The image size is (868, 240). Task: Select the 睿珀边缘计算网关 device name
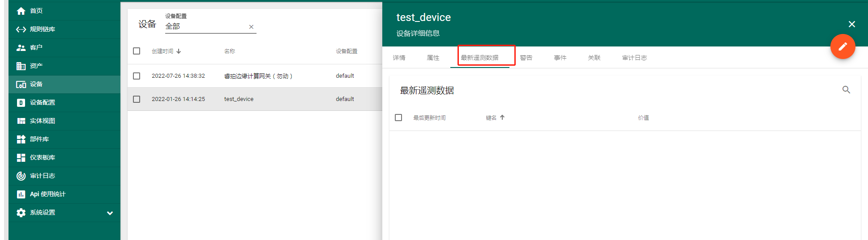point(258,76)
